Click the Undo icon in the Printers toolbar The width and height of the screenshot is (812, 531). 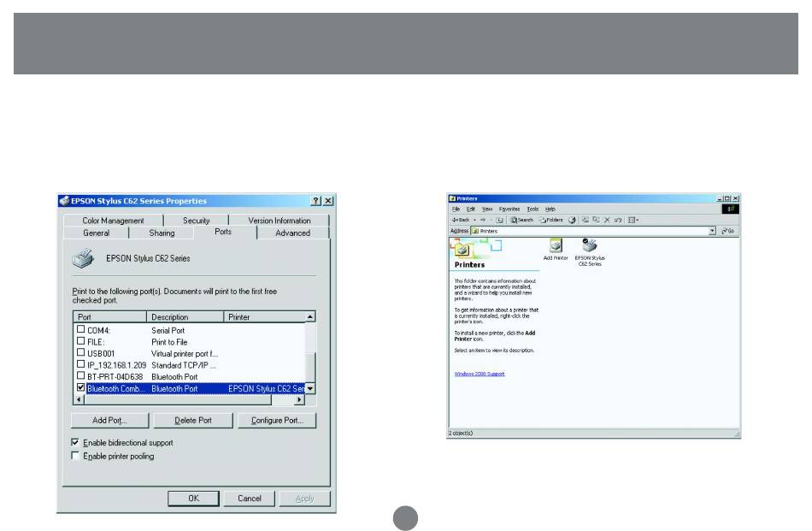click(618, 220)
